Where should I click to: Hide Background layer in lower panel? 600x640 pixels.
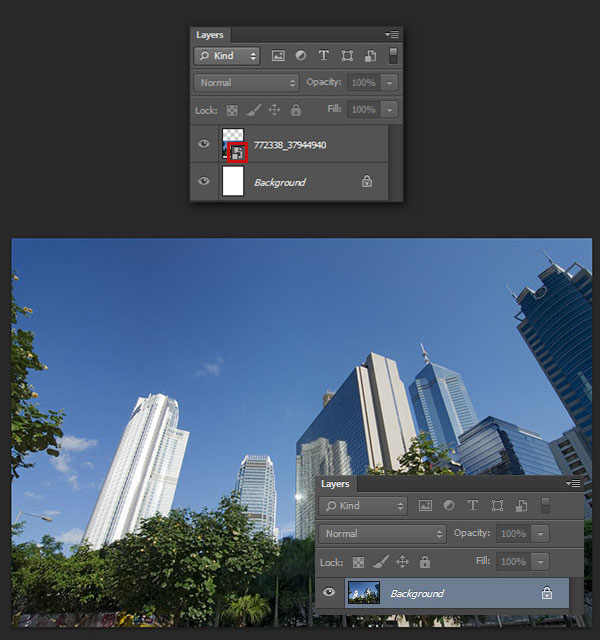pos(329,592)
